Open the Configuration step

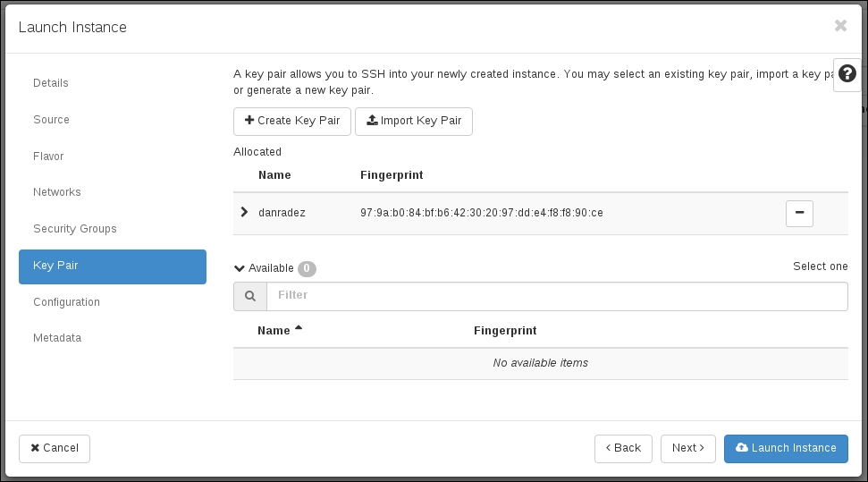coord(66,302)
